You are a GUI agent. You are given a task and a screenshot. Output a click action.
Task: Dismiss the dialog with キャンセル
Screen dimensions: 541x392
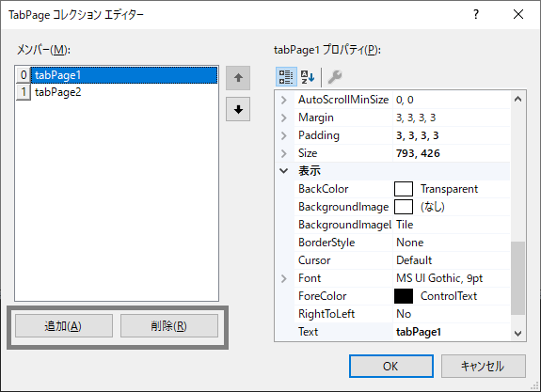point(484,366)
